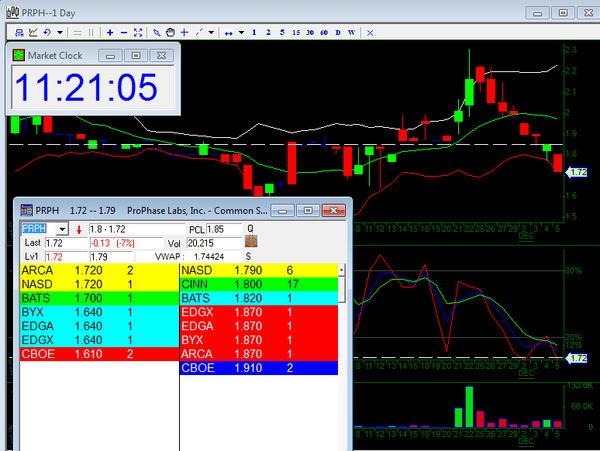The width and height of the screenshot is (600, 451).
Task: Expand the trendline tool dropdown arrow
Action: point(213,33)
